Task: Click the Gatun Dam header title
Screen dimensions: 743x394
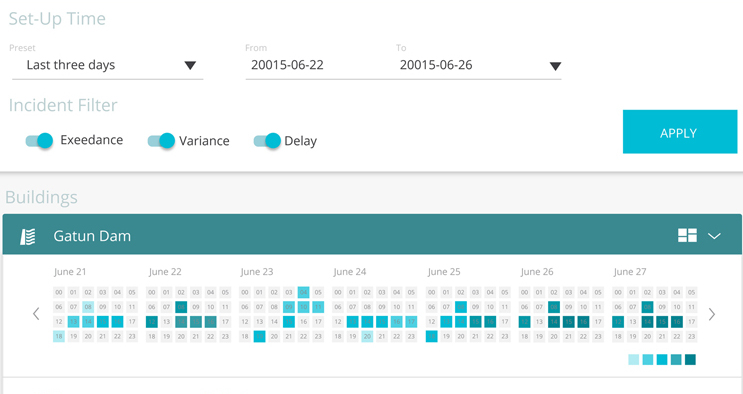Action: click(92, 236)
